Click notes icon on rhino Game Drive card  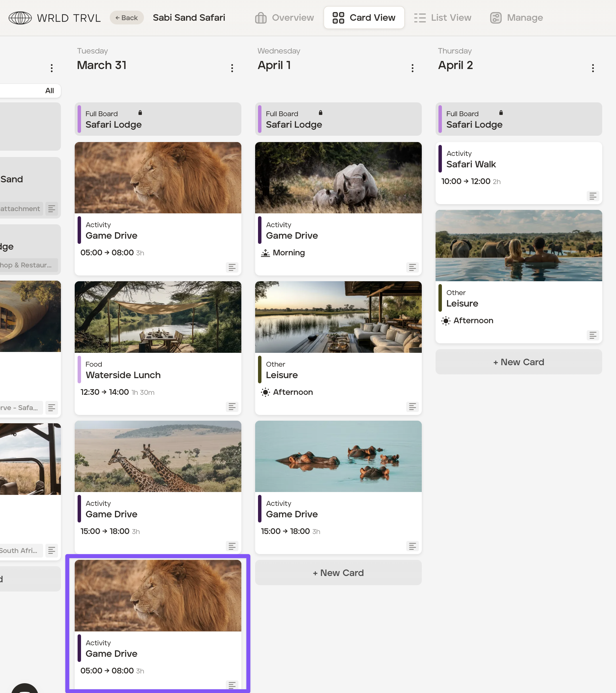click(412, 267)
